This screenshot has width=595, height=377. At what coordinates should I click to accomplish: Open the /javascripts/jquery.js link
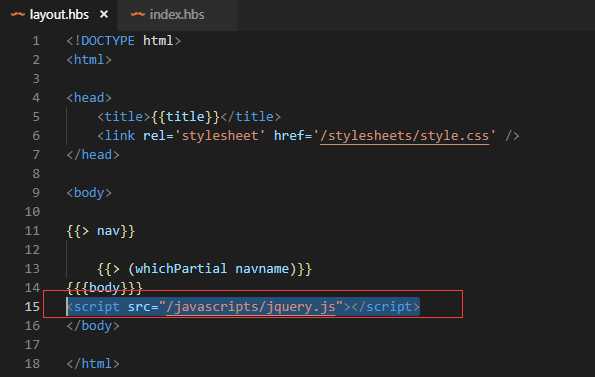pos(251,306)
